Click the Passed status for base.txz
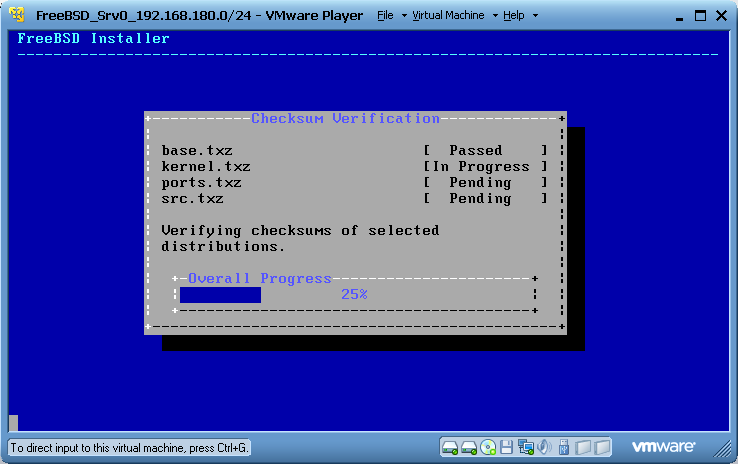738x464 pixels. click(476, 151)
